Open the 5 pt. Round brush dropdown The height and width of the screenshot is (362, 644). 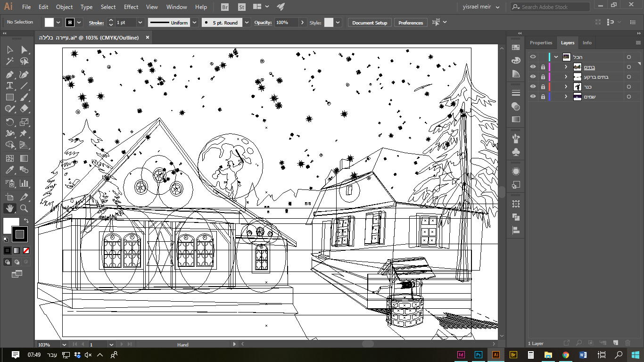(247, 23)
